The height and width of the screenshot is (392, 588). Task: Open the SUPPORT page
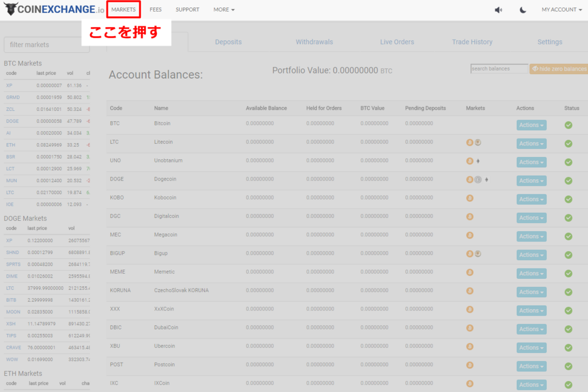pos(188,9)
